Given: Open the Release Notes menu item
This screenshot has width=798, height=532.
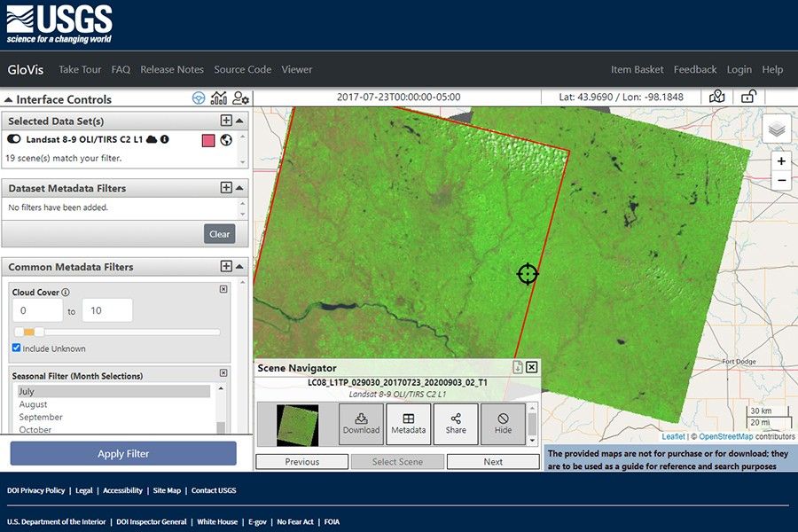Looking at the screenshot, I should tap(172, 69).
